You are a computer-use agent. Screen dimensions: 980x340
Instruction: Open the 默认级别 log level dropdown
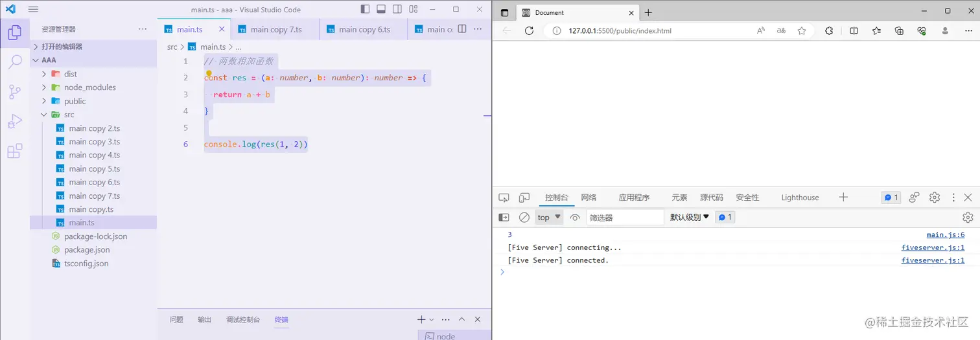690,218
